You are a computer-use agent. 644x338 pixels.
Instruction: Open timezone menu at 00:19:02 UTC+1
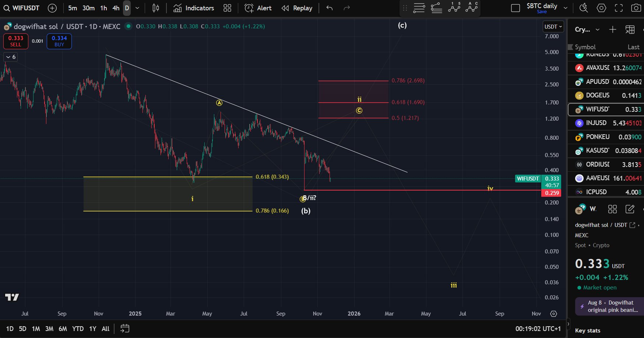pyautogui.click(x=538, y=329)
